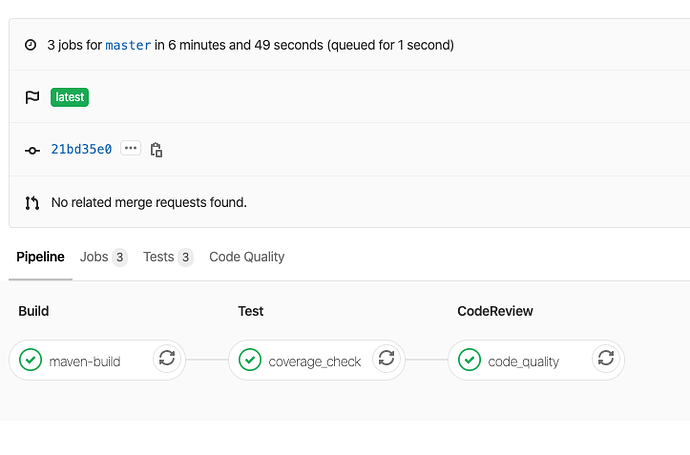Click the merge request icon
This screenshot has width=690, height=455.
[32, 203]
